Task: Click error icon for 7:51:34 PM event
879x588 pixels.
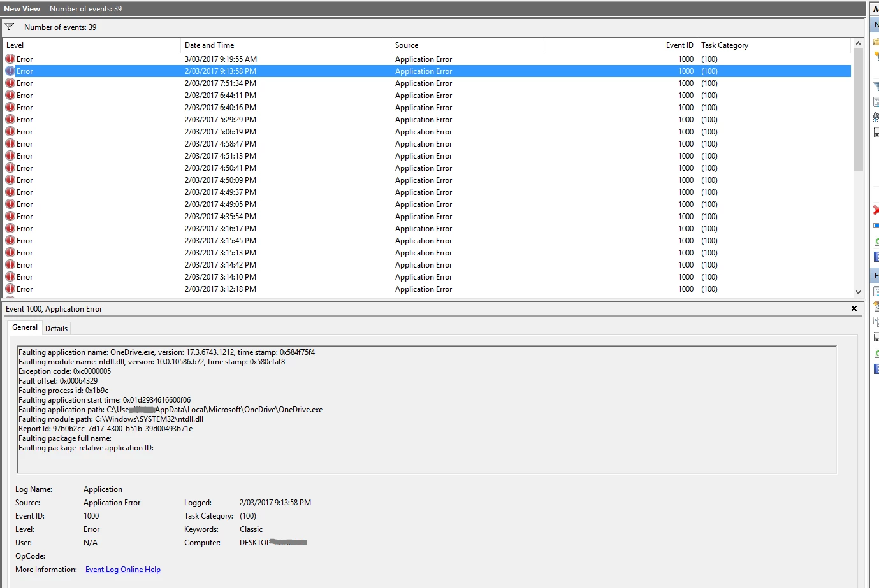Action: pos(10,83)
